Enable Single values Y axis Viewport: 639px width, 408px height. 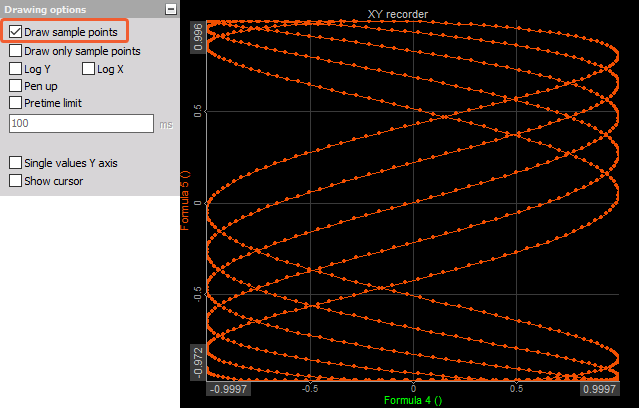coord(15,163)
